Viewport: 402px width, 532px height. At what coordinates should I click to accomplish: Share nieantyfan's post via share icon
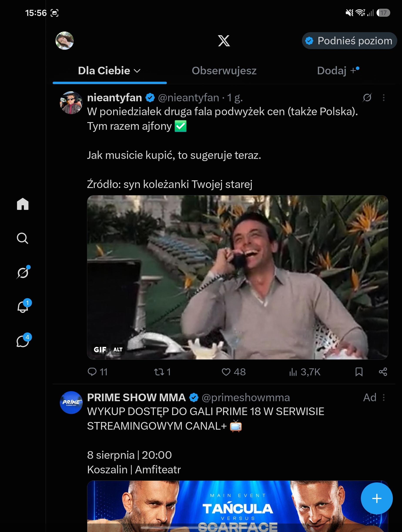click(383, 372)
